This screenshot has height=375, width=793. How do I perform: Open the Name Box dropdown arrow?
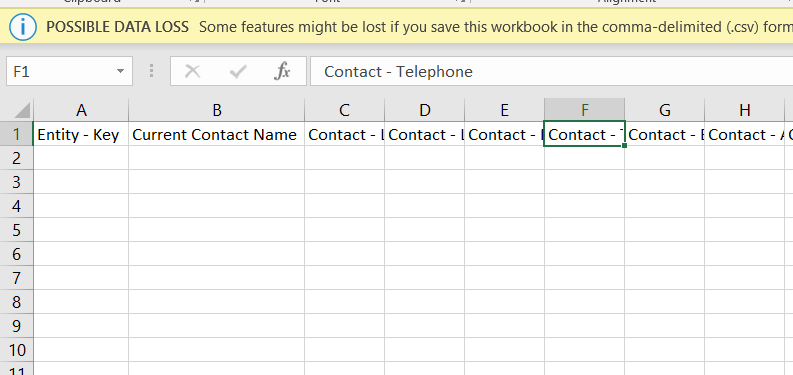[120, 71]
